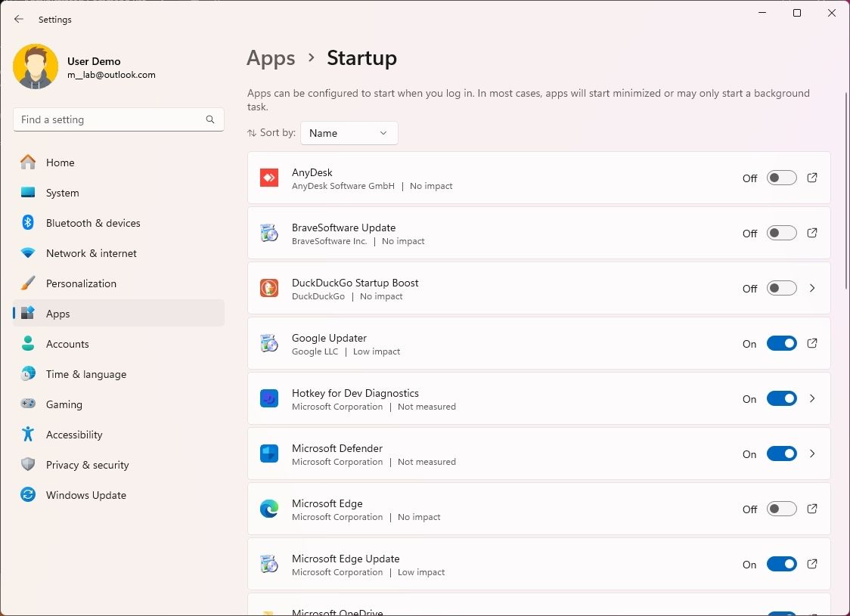Open external link icon for Microsoft Edge Update

[812, 564]
